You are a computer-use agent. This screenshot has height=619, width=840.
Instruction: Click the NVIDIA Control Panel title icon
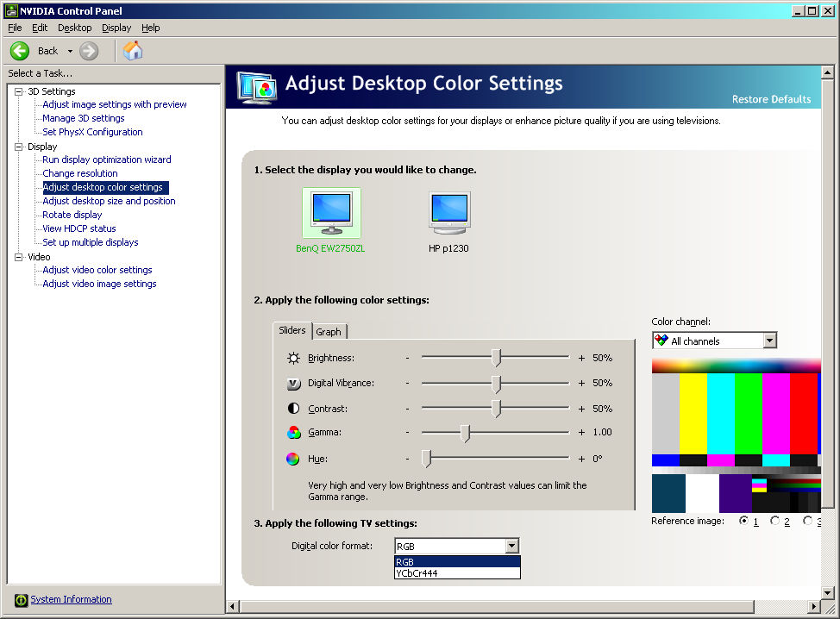11,10
